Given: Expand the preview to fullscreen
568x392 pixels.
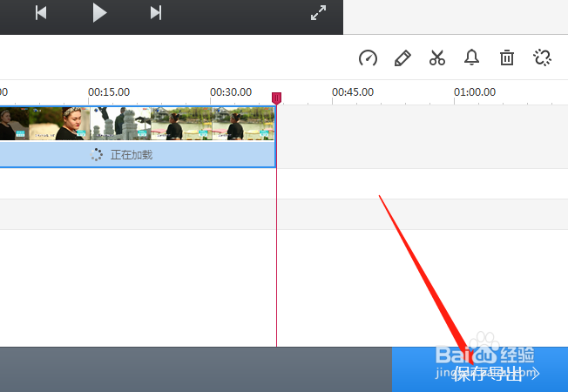Looking at the screenshot, I should 319,13.
